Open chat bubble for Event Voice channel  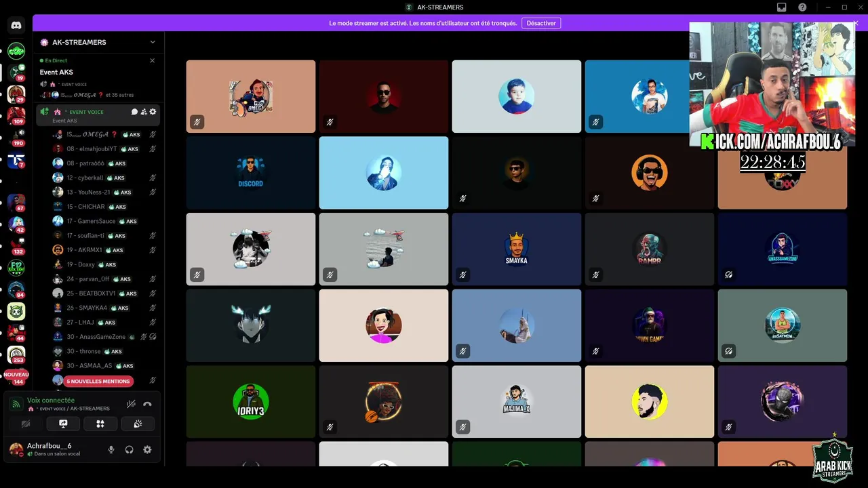(134, 112)
